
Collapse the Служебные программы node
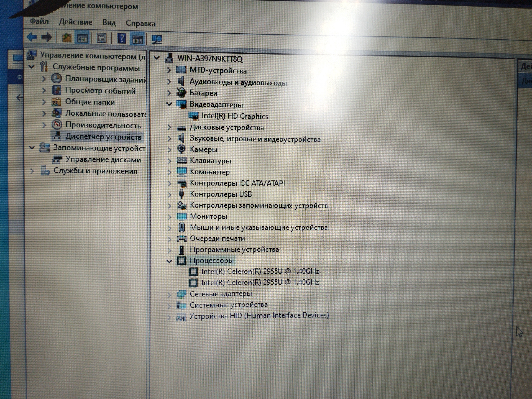click(32, 67)
